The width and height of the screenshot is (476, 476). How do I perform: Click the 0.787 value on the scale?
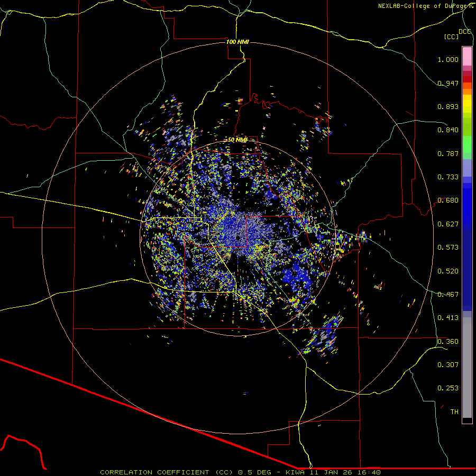click(x=448, y=153)
